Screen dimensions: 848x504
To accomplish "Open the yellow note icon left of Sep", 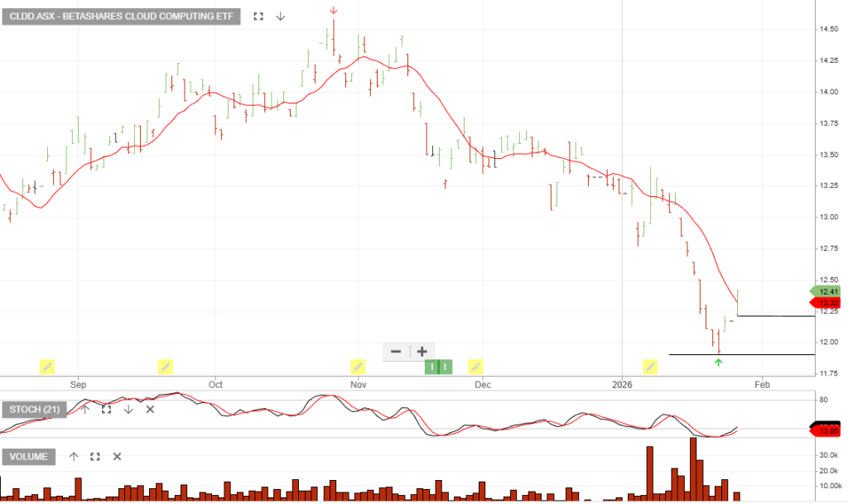I will tap(47, 367).
